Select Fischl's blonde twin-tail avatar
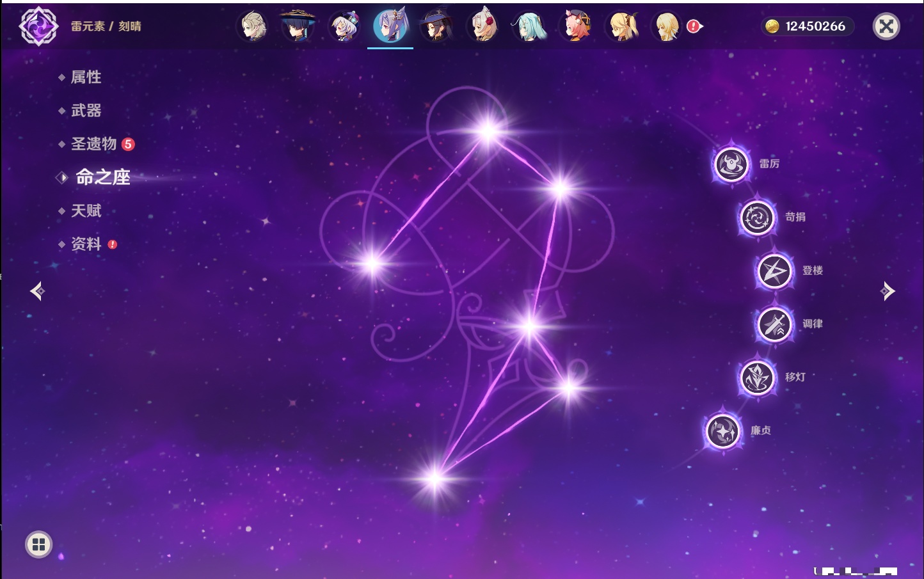 (x=622, y=26)
